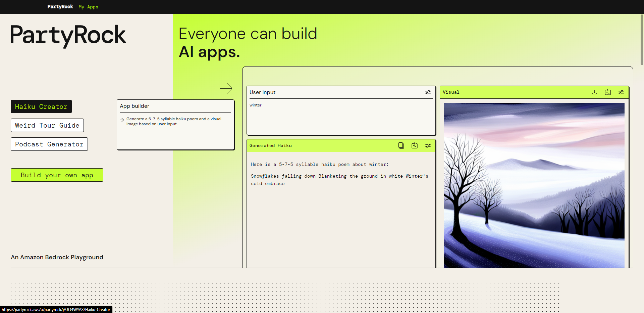Click the right arrow beside App builder
644x313 pixels.
226,88
